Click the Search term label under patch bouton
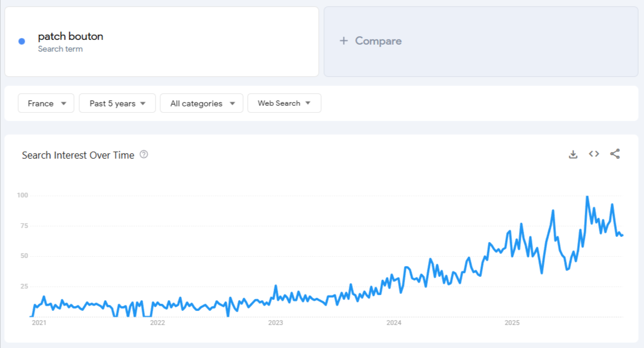This screenshot has height=348, width=644. pos(60,49)
